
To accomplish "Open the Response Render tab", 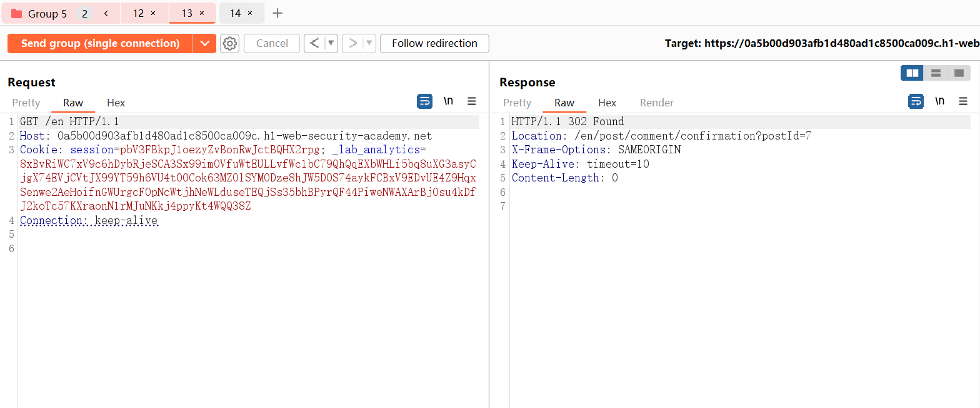I will (x=656, y=103).
